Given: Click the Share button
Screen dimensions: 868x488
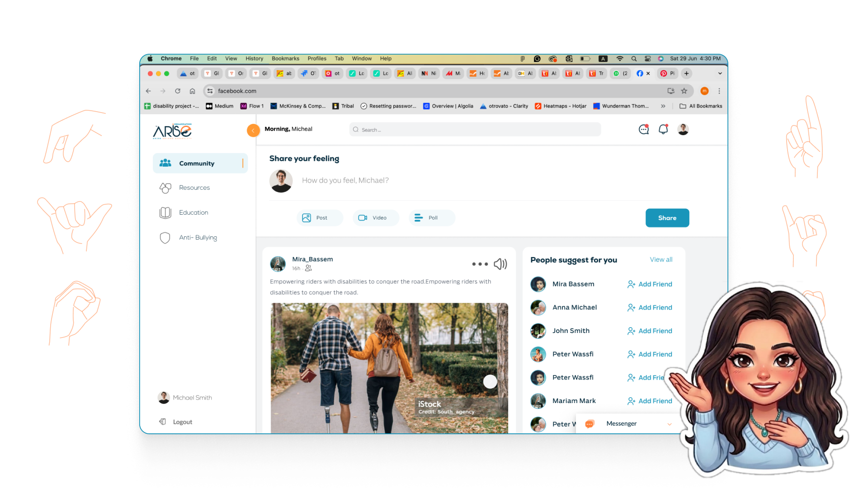Looking at the screenshot, I should [667, 218].
